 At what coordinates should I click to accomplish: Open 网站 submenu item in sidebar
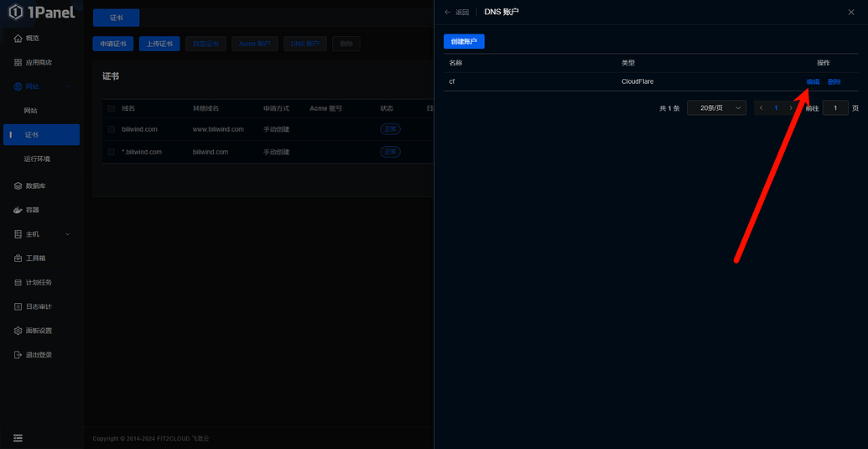pos(30,111)
